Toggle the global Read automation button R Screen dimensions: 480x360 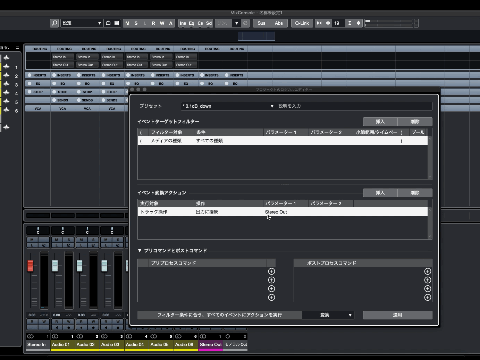[x=153, y=23]
